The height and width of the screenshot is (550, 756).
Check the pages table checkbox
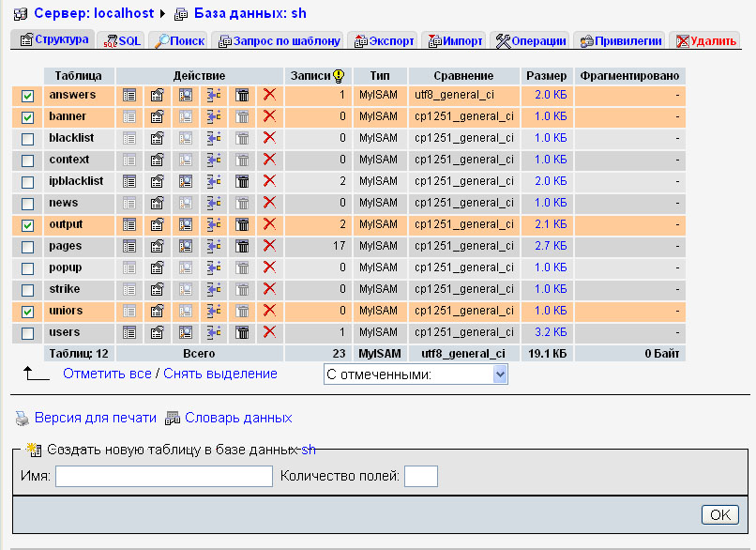pyautogui.click(x=27, y=247)
